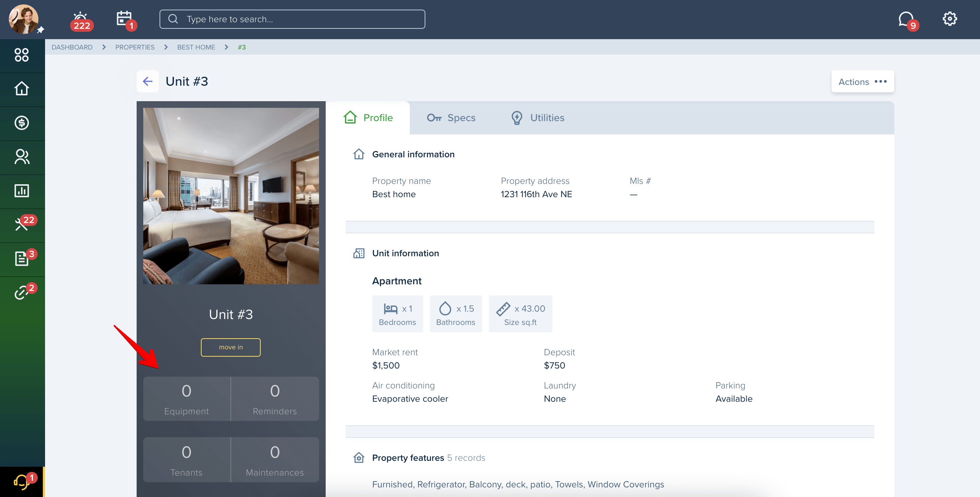Open the contacts people icon in sidebar
The height and width of the screenshot is (497, 980).
(22, 157)
